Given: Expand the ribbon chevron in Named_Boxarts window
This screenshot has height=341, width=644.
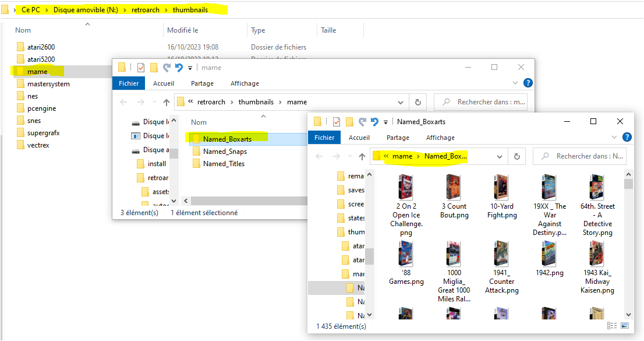Looking at the screenshot, I should coord(613,138).
